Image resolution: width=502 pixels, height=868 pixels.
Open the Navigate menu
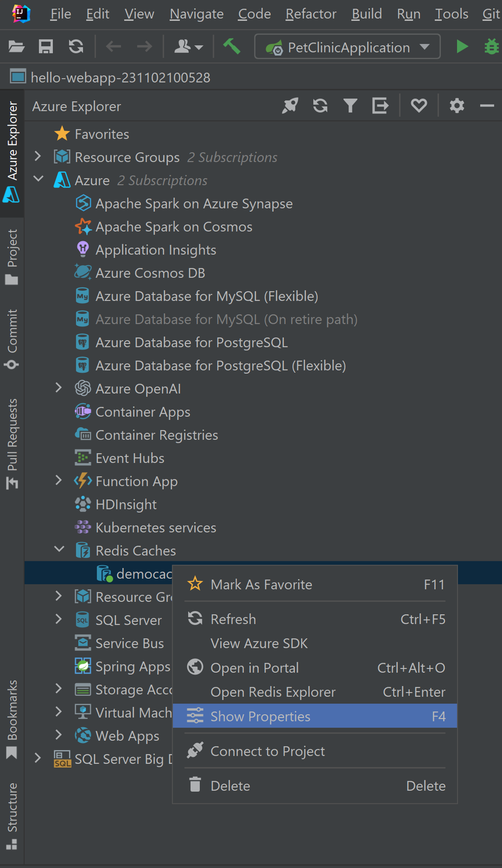(x=196, y=14)
